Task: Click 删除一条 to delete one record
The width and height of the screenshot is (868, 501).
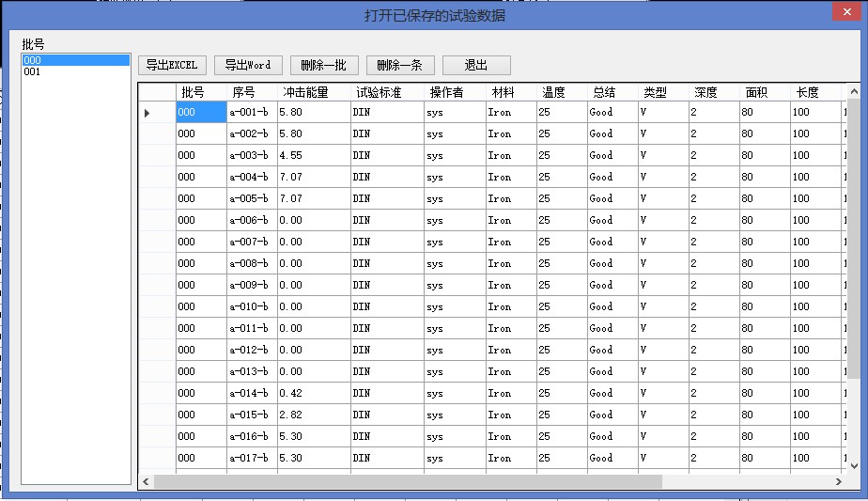Action: click(400, 66)
